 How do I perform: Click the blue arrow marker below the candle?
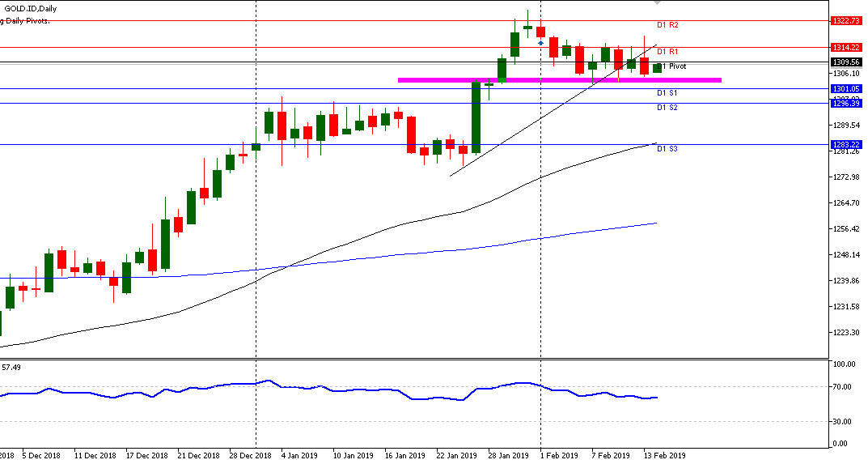[540, 42]
